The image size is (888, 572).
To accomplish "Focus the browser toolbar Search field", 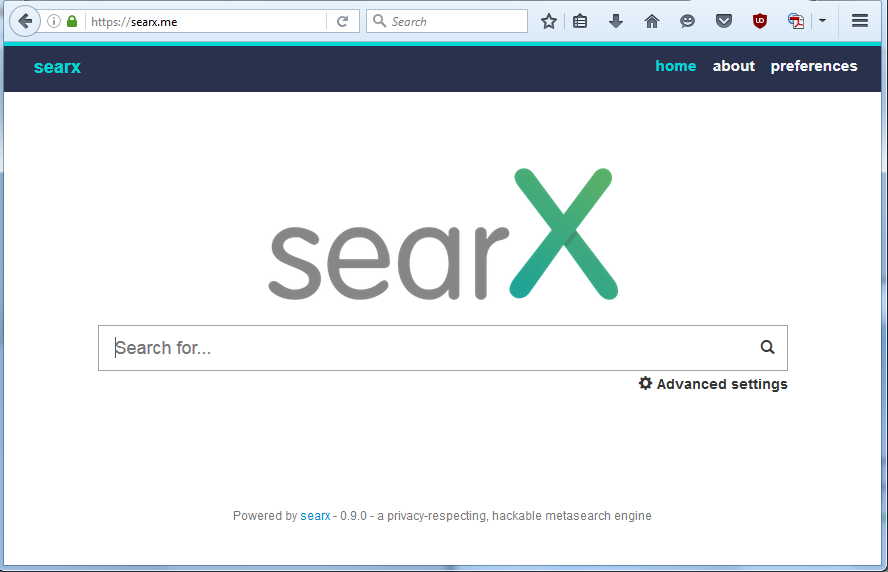I will point(447,21).
